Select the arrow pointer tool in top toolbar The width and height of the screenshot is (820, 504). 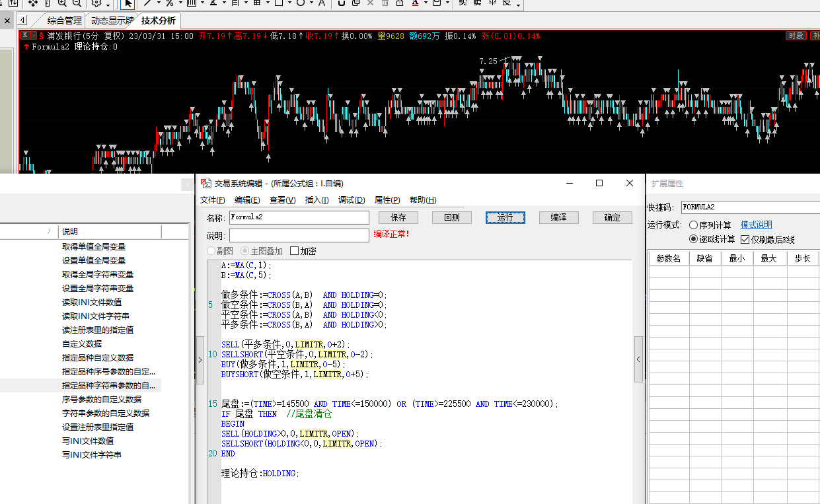click(x=129, y=3)
